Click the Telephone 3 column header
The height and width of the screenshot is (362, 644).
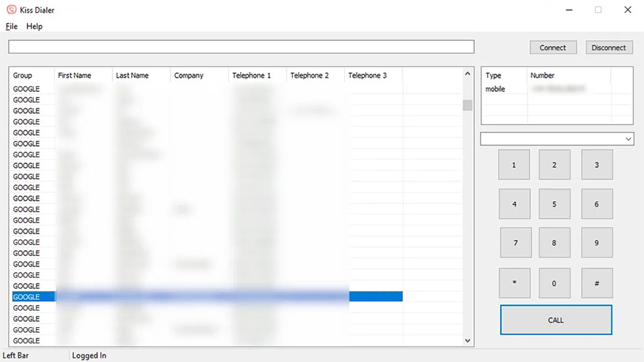pos(374,76)
